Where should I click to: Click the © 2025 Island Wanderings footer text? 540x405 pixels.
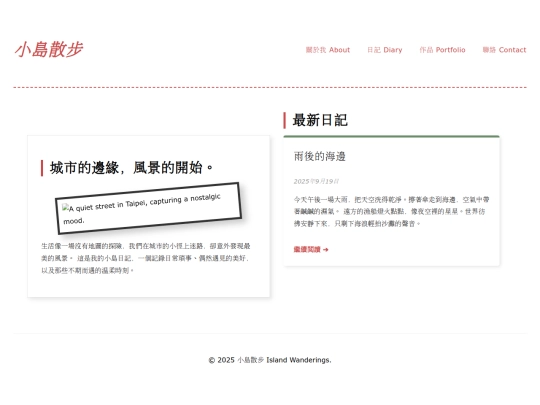point(270,360)
